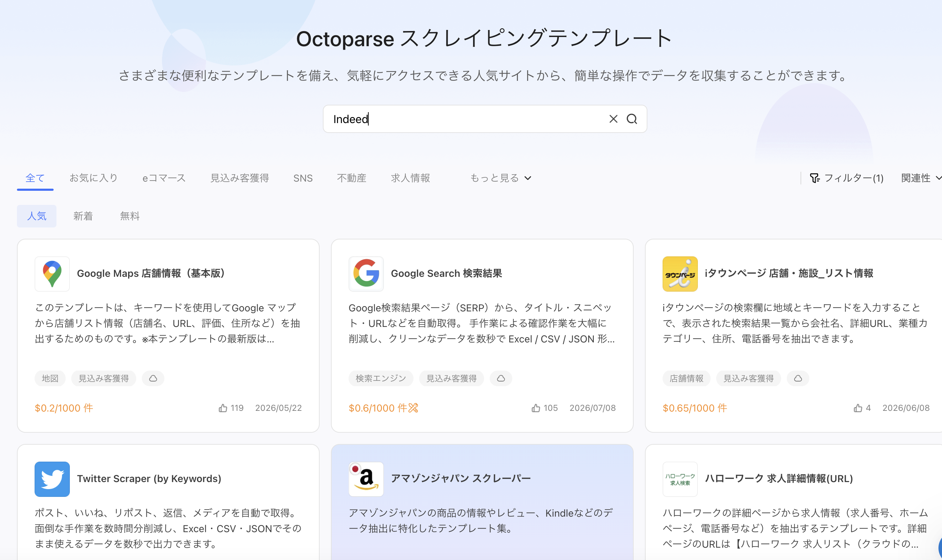
Task: Switch to the 見込み客獲得 tab
Action: click(239, 178)
